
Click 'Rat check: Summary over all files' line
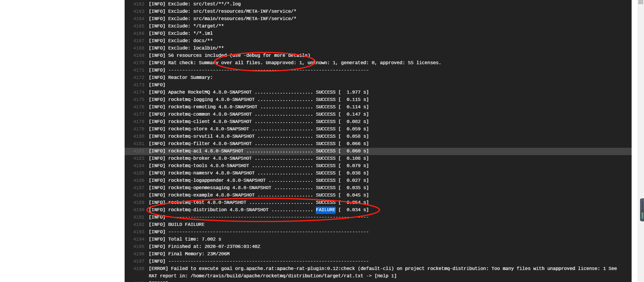[x=295, y=63]
